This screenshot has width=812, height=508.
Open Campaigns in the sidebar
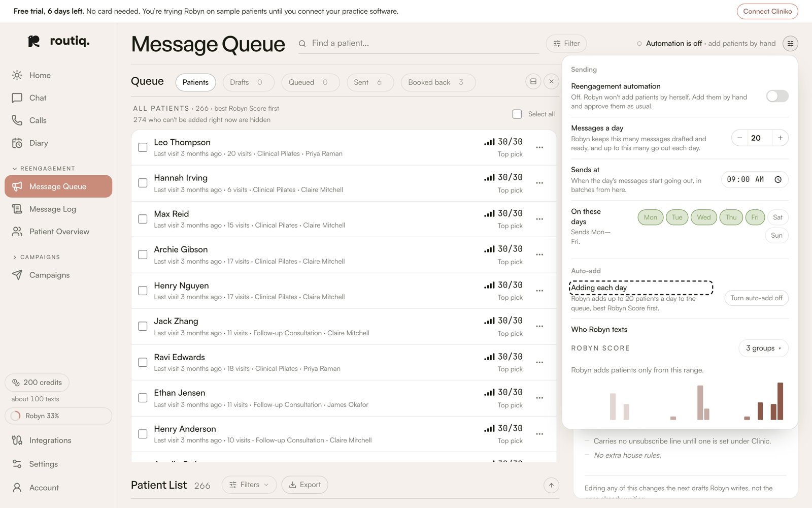click(58, 275)
